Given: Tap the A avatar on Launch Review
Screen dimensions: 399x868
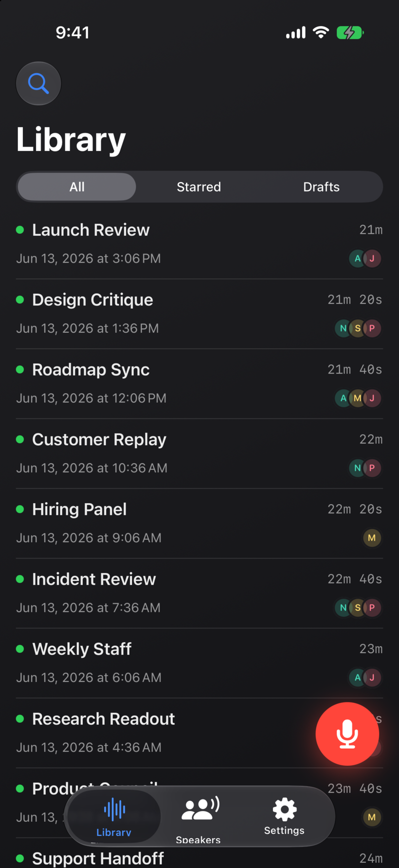Looking at the screenshot, I should (x=358, y=259).
